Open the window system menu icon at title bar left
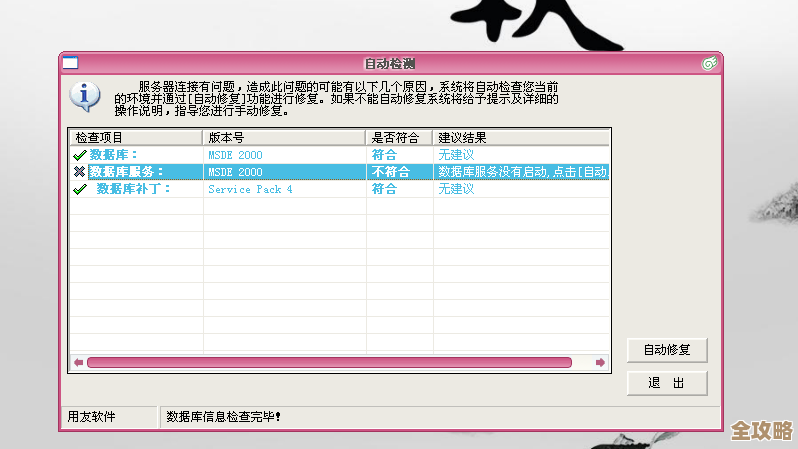This screenshot has width=798, height=449. [71, 63]
